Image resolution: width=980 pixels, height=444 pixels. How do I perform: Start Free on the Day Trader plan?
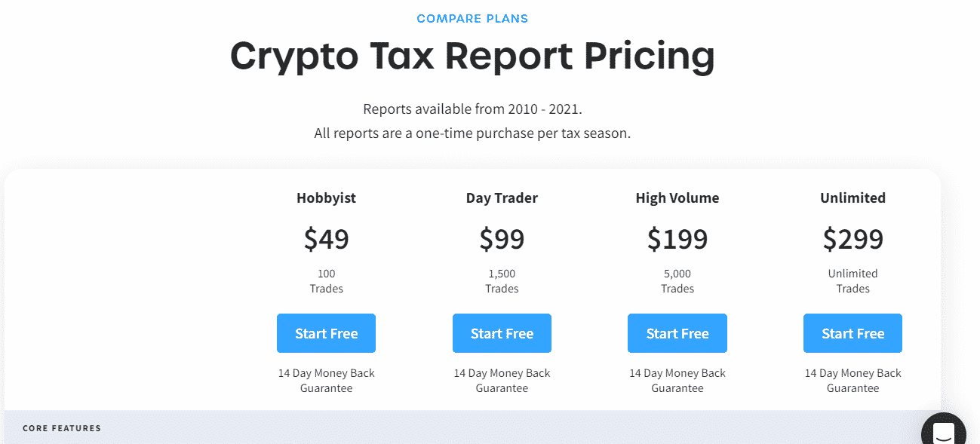[502, 333]
